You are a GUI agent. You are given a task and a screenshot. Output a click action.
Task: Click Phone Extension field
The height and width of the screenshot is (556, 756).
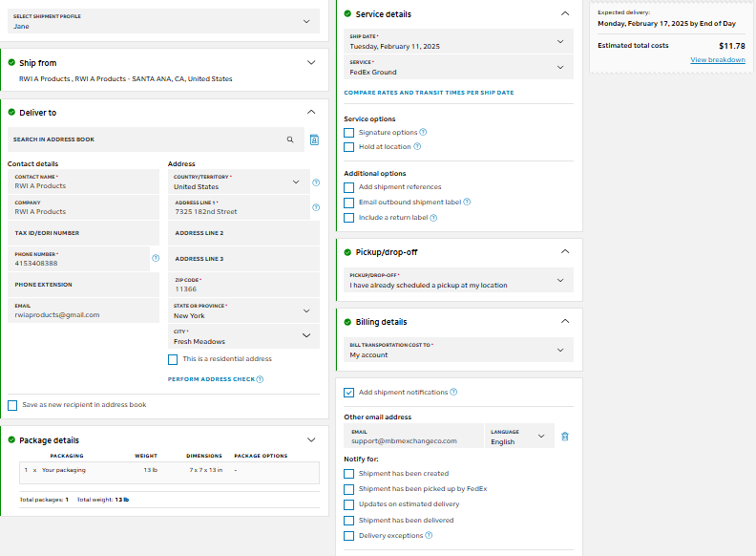pyautogui.click(x=83, y=285)
